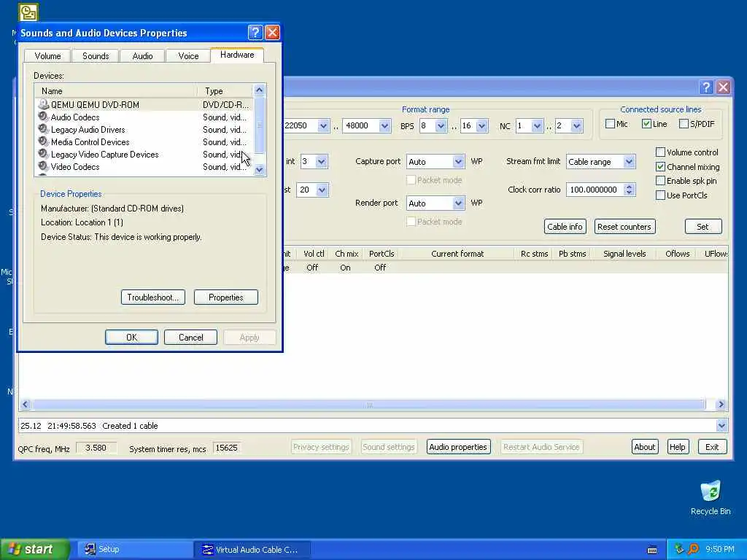Open the Start menu
This screenshot has height=560, width=747.
pyautogui.click(x=35, y=549)
